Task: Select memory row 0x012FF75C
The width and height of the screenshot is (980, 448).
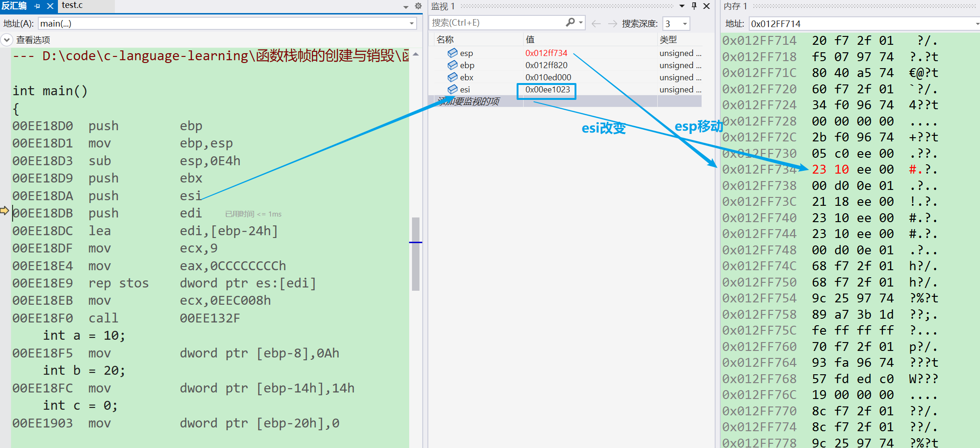Action: coord(830,330)
